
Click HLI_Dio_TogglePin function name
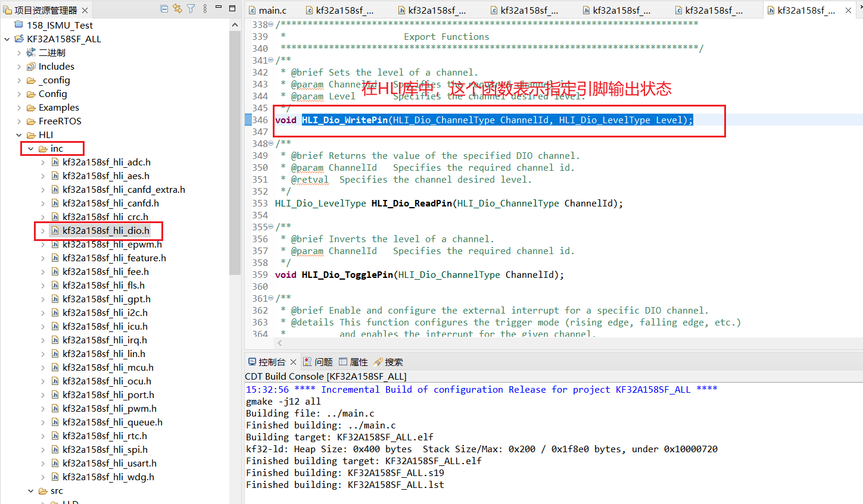[347, 274]
